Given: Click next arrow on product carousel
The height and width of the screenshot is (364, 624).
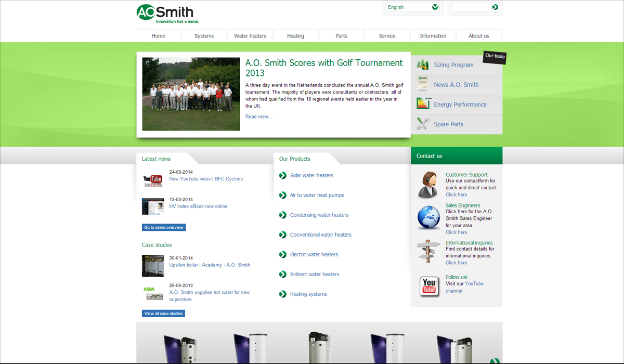Looking at the screenshot, I should pyautogui.click(x=495, y=361).
